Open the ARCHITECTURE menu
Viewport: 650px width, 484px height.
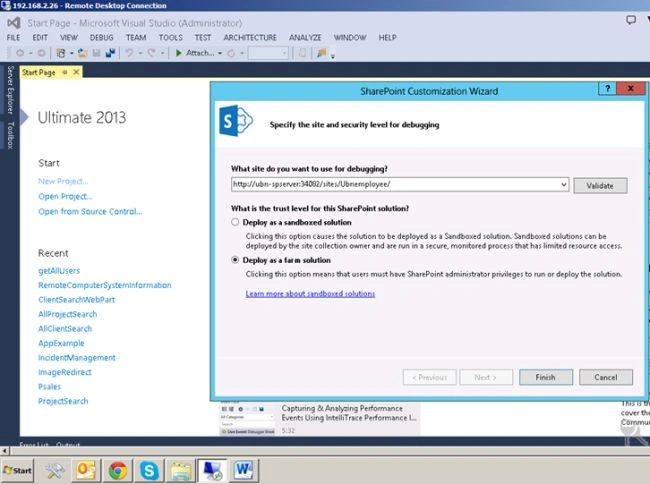click(250, 38)
